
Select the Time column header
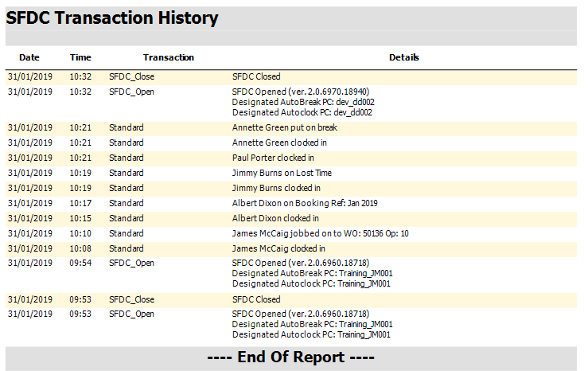pyautogui.click(x=80, y=57)
